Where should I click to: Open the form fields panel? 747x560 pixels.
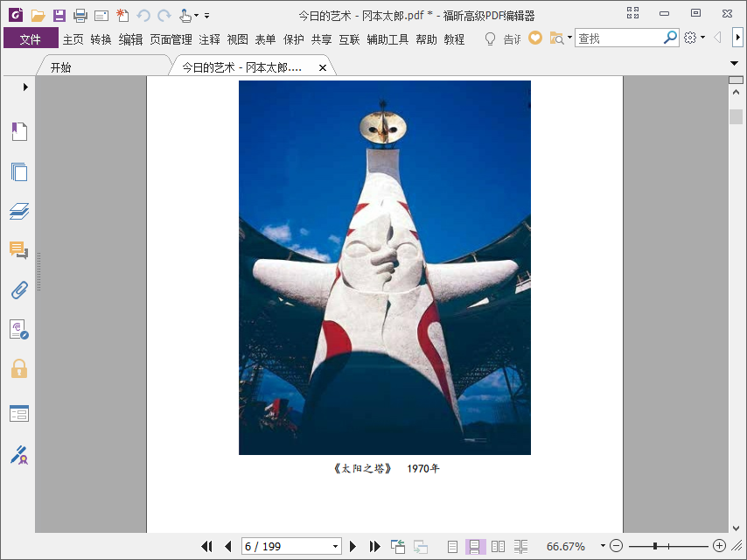19,413
